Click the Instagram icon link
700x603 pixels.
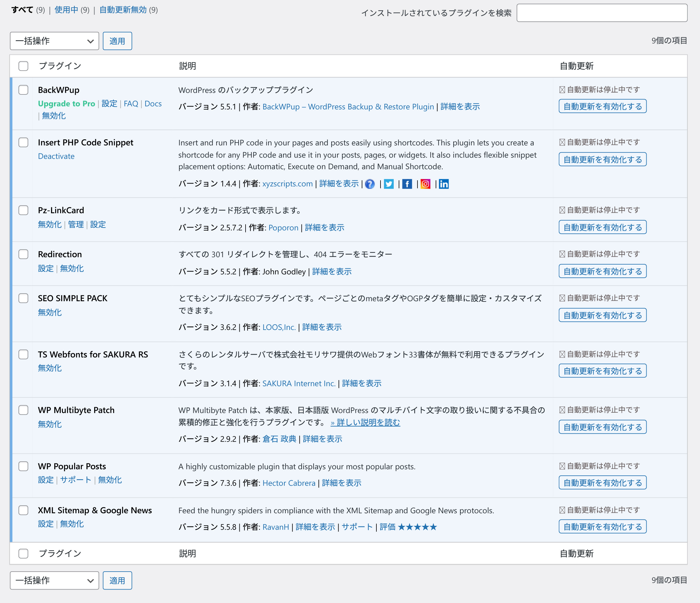425,184
